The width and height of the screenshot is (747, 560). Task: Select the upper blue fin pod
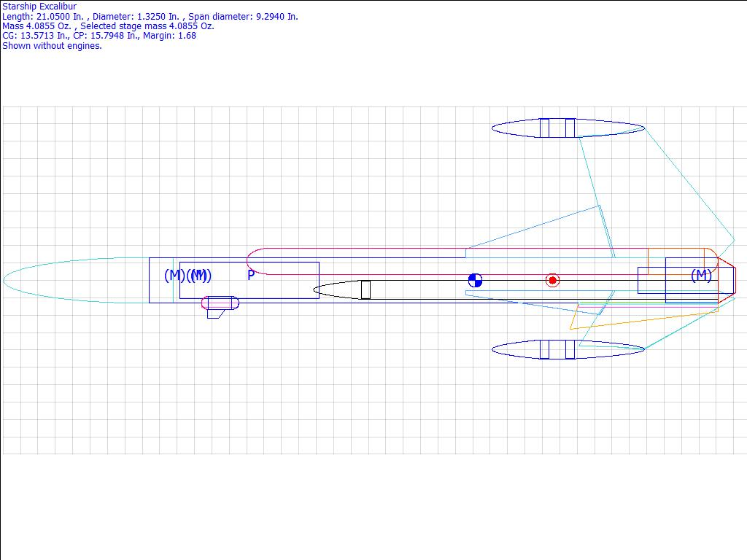click(x=568, y=128)
